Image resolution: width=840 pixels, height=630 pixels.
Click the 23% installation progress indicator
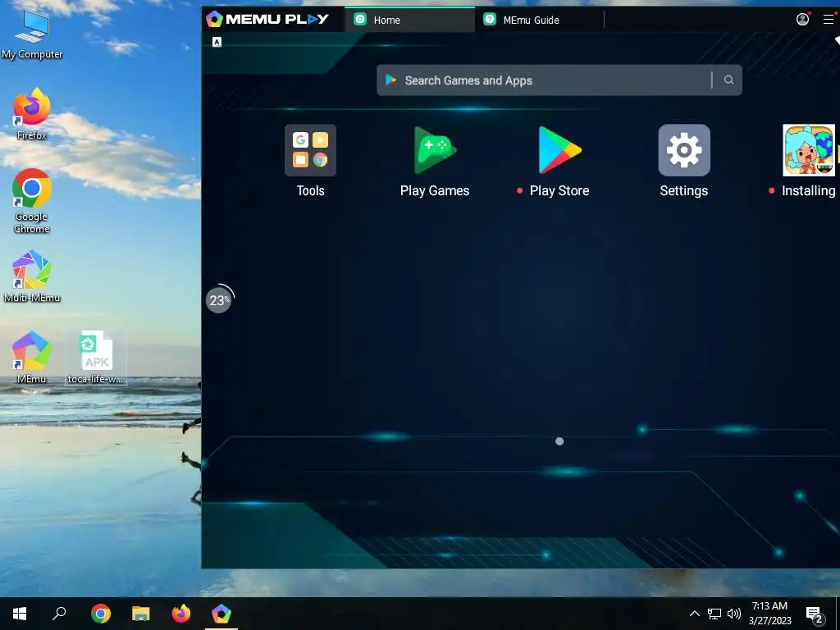(x=219, y=300)
